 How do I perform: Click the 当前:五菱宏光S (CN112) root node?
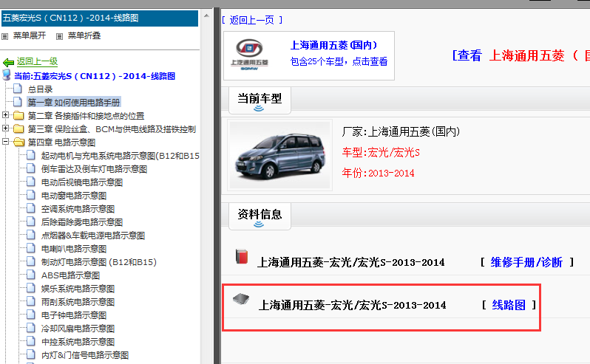pyautogui.click(x=95, y=76)
